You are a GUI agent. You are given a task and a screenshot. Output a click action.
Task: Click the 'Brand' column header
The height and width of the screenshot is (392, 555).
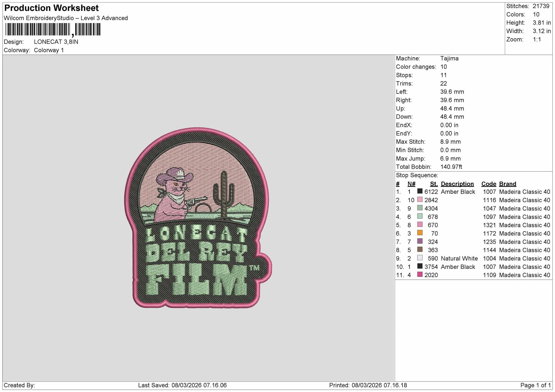point(507,184)
